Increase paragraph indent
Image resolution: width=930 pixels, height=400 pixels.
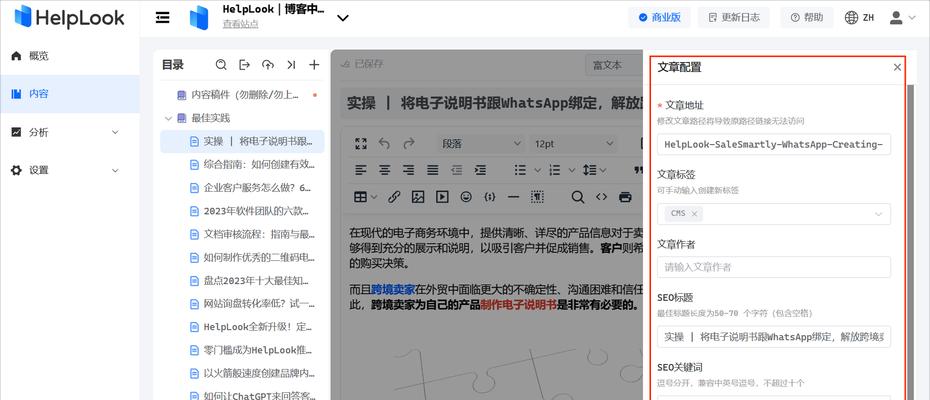coord(480,170)
